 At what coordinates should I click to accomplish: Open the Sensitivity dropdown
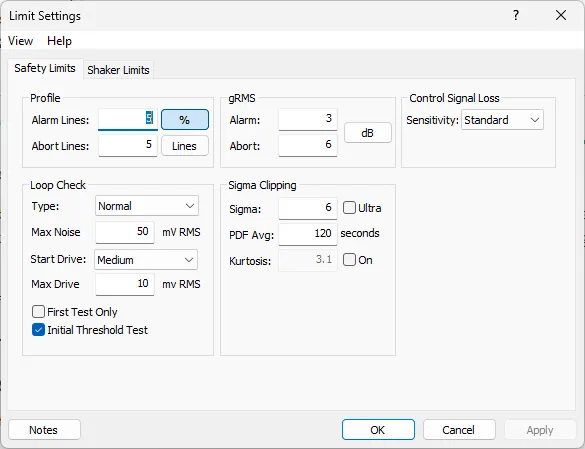(502, 120)
